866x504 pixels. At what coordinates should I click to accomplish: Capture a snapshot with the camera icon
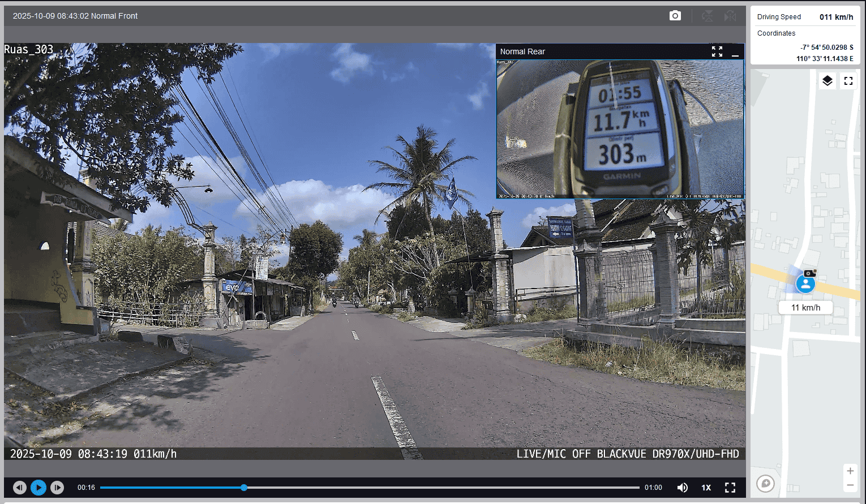(x=675, y=16)
